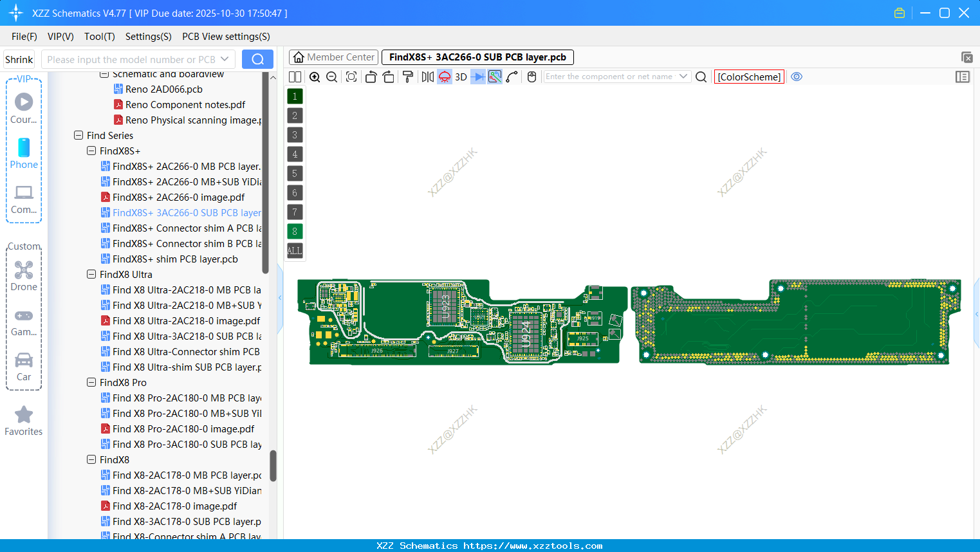Open the Tool menu
This screenshot has width=980, height=552.
click(x=99, y=37)
